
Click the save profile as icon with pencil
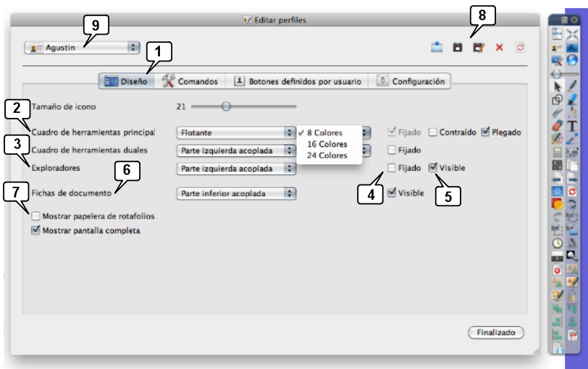(478, 48)
